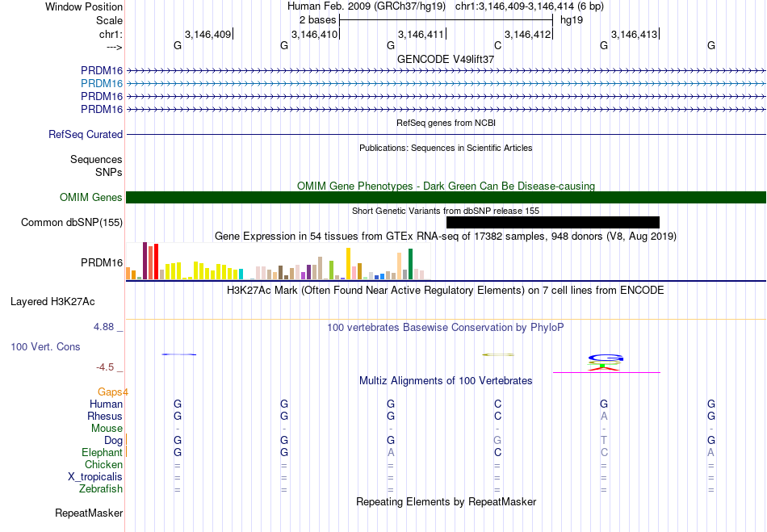
Task: Toggle the ---> base direction arrow
Action: (115, 47)
